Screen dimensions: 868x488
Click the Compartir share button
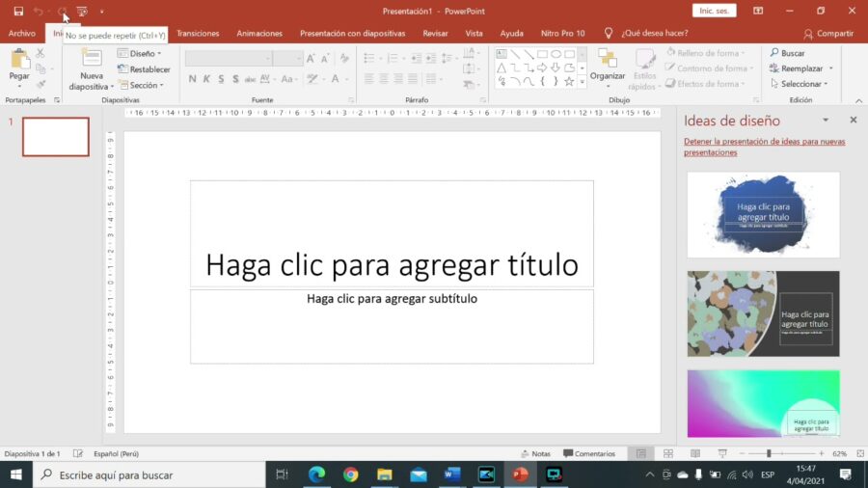(x=828, y=34)
